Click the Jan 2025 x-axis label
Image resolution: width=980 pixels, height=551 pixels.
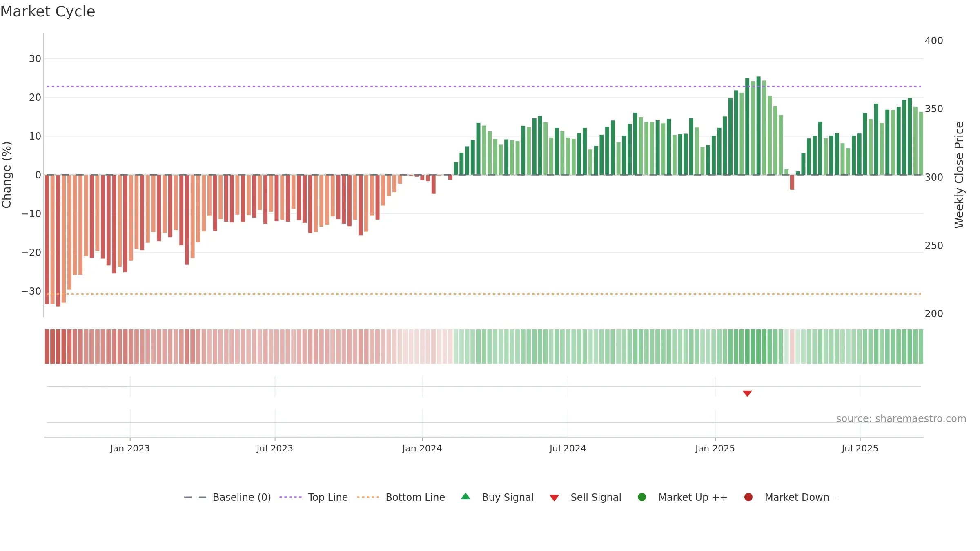[715, 448]
